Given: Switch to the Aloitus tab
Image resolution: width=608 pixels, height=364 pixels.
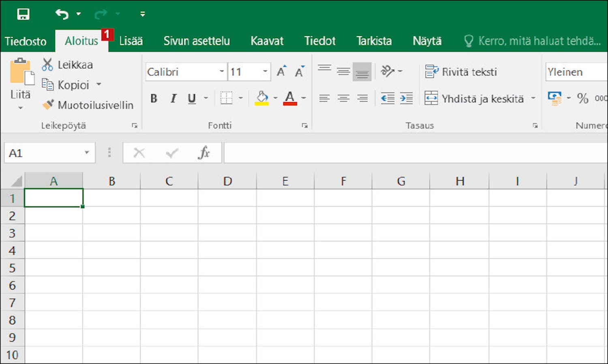Looking at the screenshot, I should pos(81,41).
